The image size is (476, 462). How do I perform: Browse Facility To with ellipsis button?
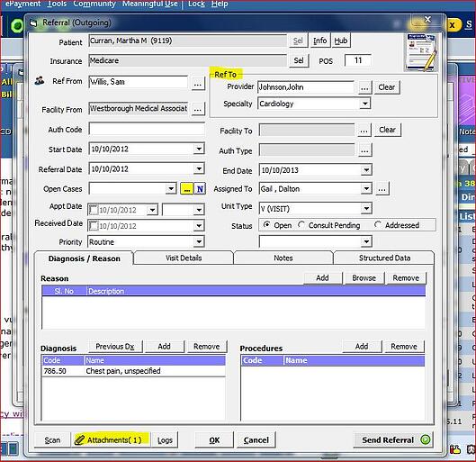[364, 131]
